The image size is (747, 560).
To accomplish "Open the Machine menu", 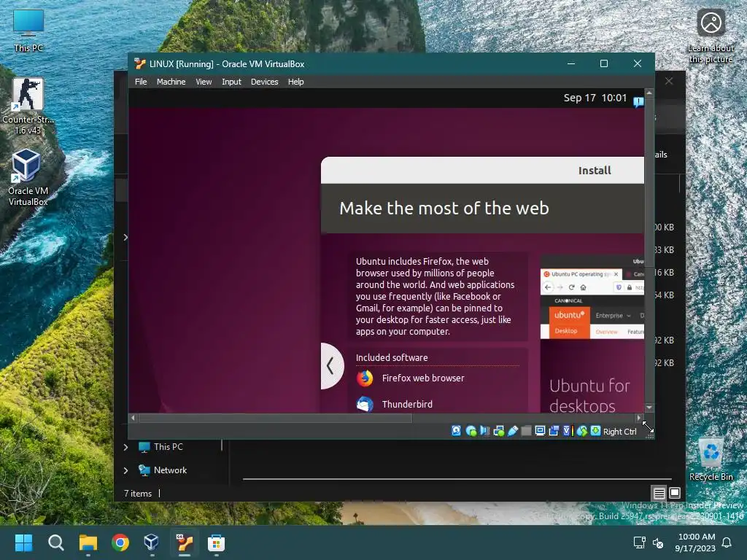I will [171, 82].
